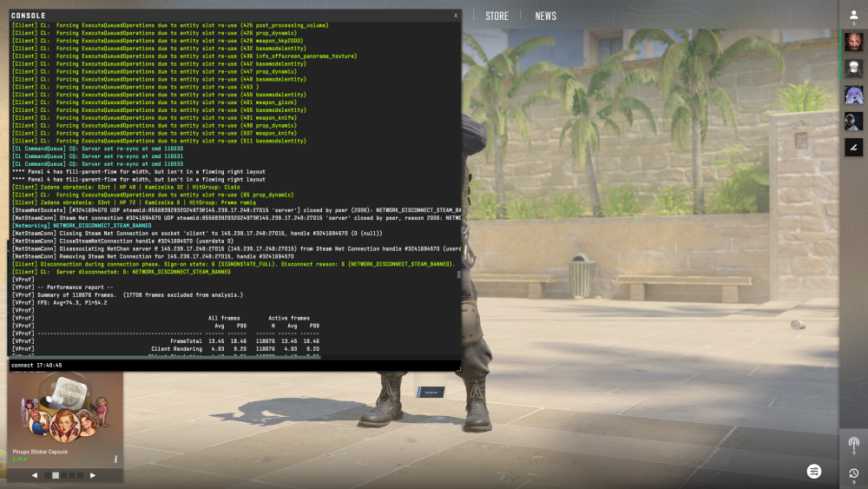Open the STORE tab
Image resolution: width=868 pixels, height=489 pixels.
tap(496, 16)
